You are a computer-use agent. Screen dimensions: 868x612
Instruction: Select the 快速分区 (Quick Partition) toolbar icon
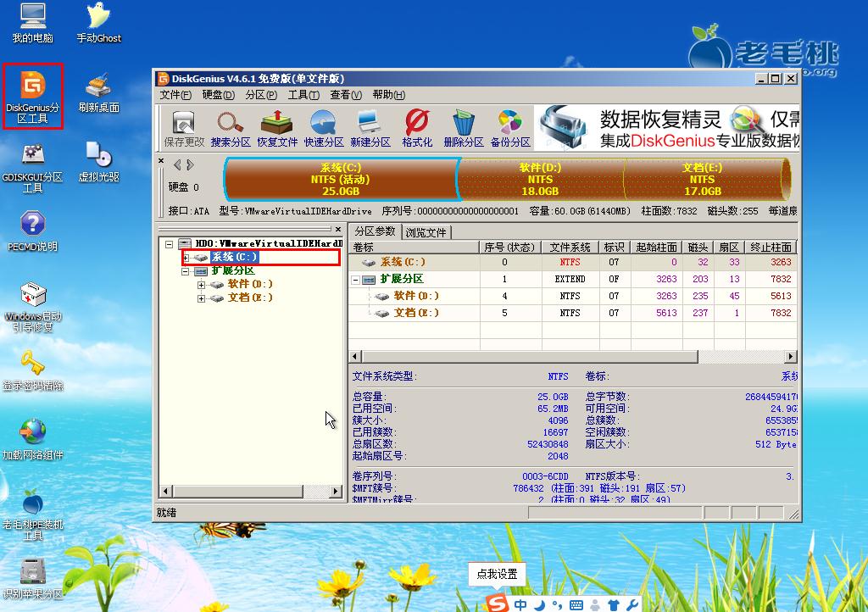(324, 129)
